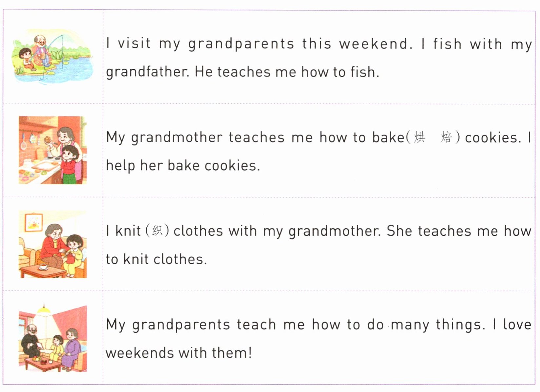Click the Chinese annotation after 'bake'
The width and height of the screenshot is (540, 392).
[433, 138]
